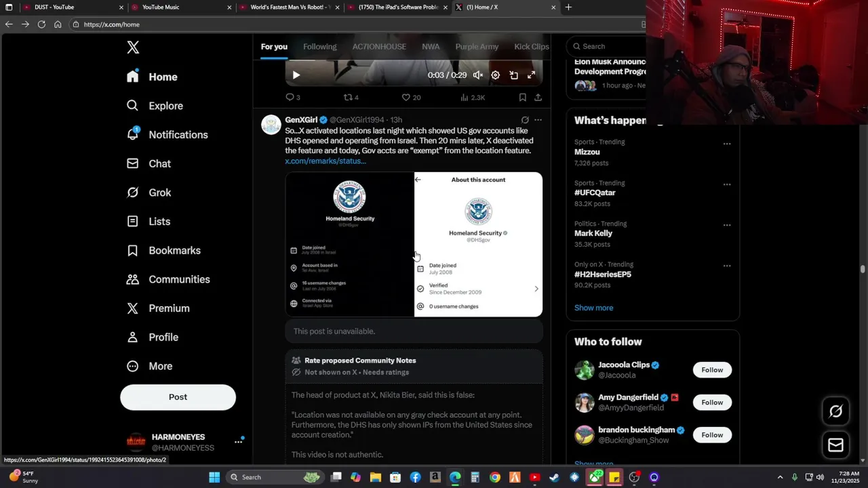Enable picture-in-picture on the video
Viewport: 868px width, 488px height.
(513, 75)
